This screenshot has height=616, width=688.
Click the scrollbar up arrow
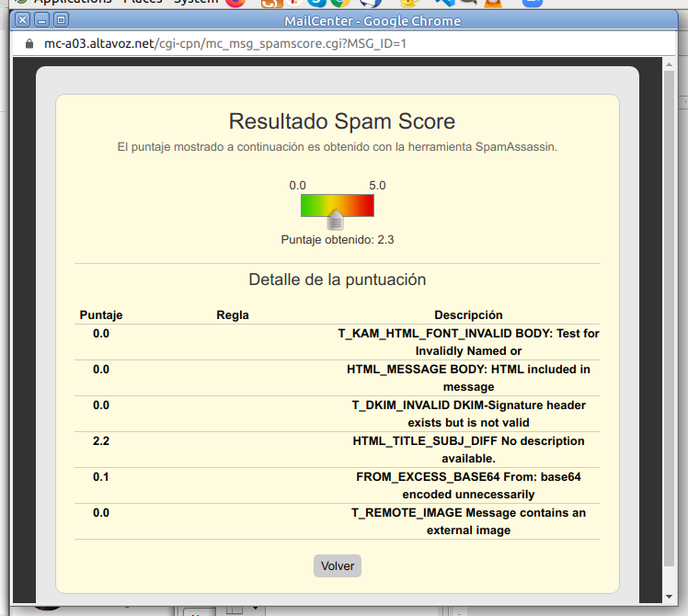669,64
